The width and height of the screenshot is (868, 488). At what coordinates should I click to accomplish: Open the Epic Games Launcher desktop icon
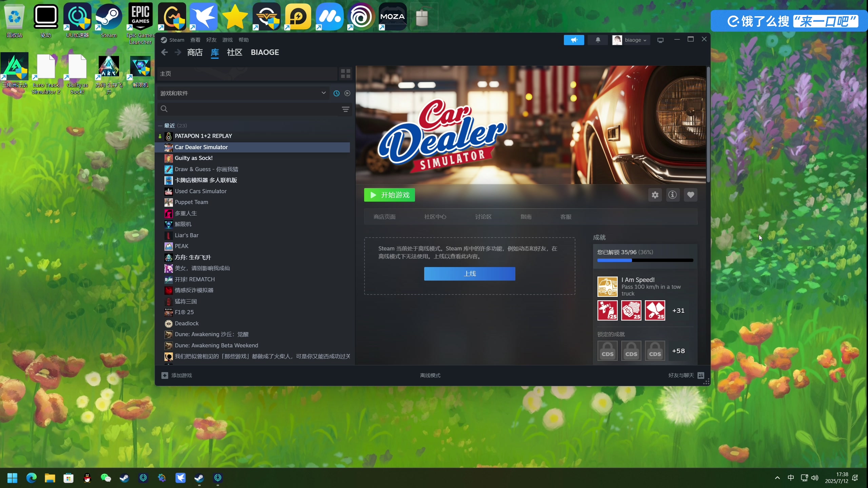(140, 23)
